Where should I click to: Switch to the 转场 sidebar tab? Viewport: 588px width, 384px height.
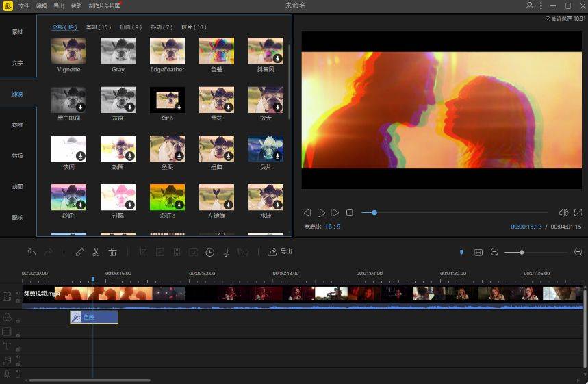point(18,155)
